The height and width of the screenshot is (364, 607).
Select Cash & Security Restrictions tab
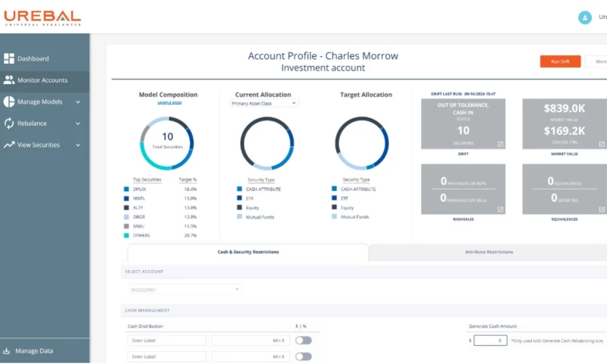coord(247,252)
